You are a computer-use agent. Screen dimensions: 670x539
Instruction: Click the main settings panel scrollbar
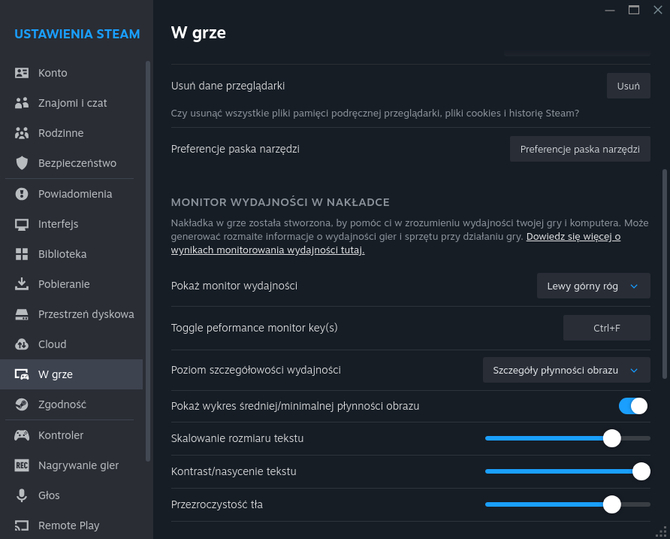[664, 274]
